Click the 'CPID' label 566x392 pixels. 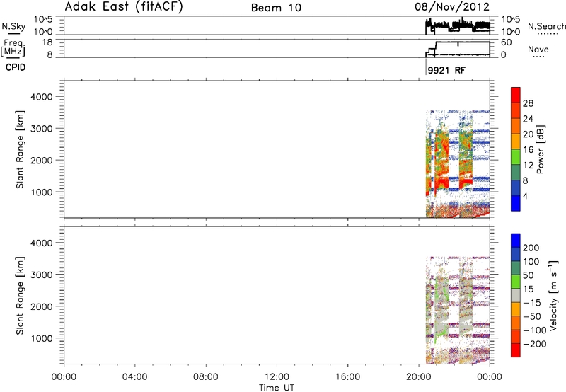tap(16, 67)
